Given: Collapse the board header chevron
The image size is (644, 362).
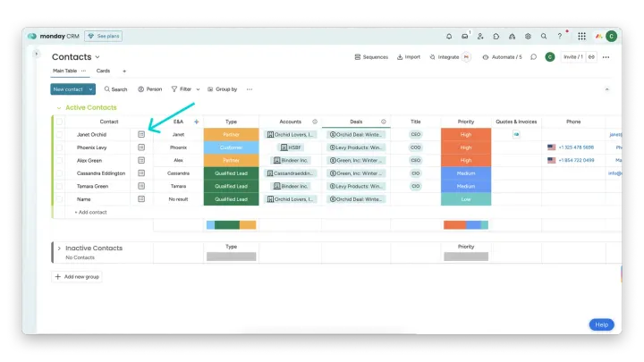Looking at the screenshot, I should tap(606, 89).
